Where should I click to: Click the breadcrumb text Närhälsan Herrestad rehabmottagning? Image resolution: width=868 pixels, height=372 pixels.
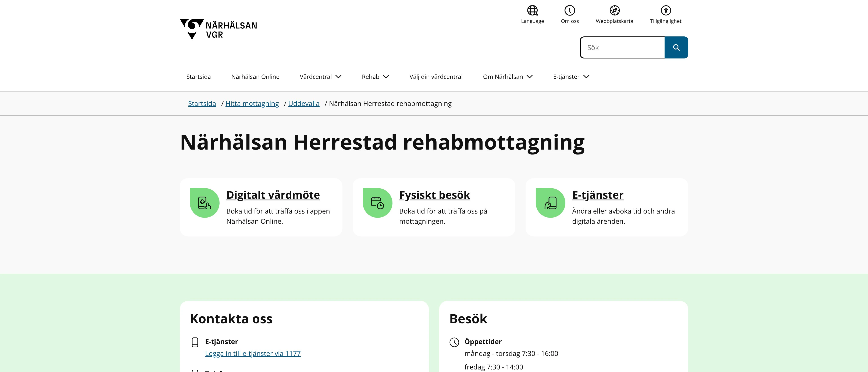(390, 103)
